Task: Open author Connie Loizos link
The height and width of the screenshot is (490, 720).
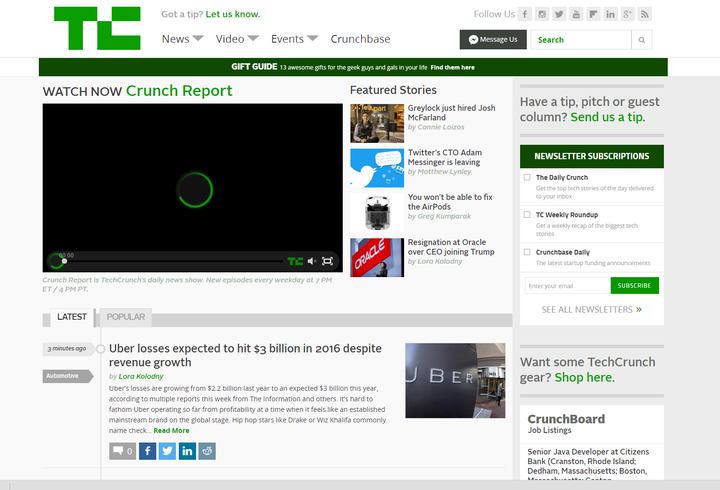Action: point(441,127)
